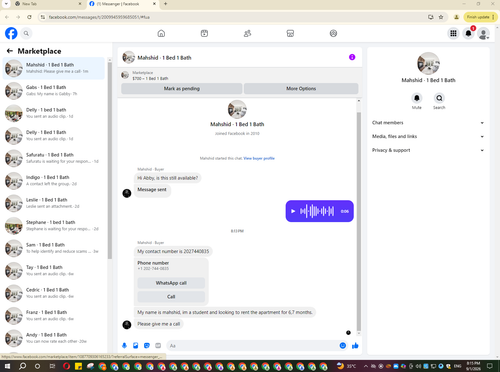Open the View buyer profile link
500x372 pixels.
[259, 158]
